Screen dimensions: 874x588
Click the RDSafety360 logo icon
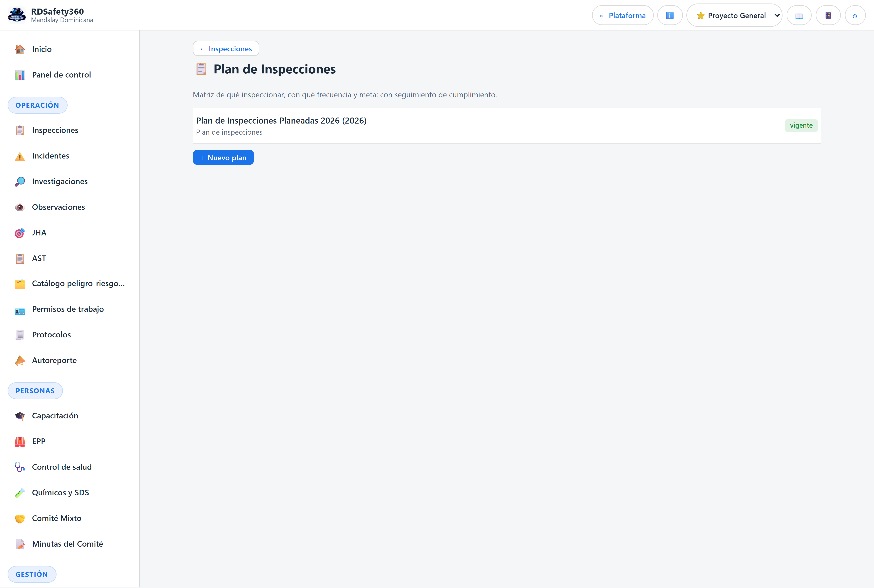click(17, 15)
